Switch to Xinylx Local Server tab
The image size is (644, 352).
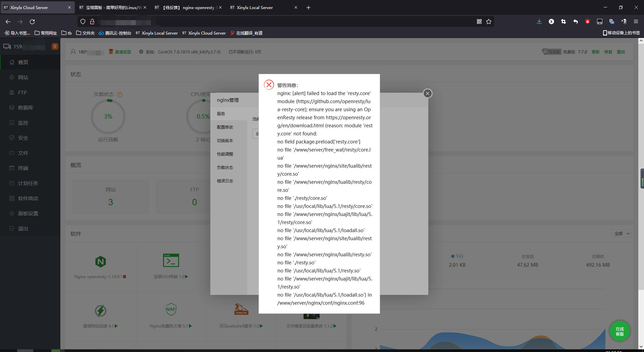pos(264,7)
